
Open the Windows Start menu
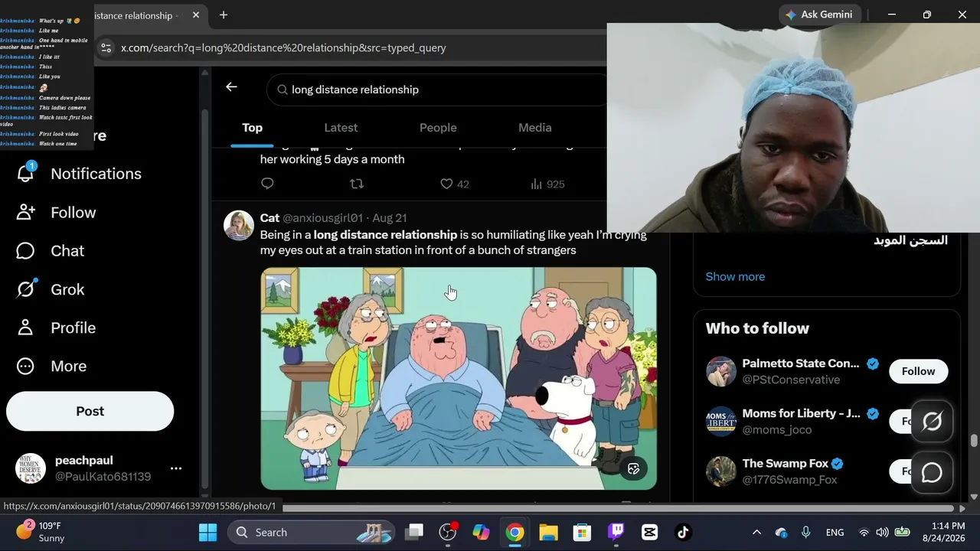point(207,532)
